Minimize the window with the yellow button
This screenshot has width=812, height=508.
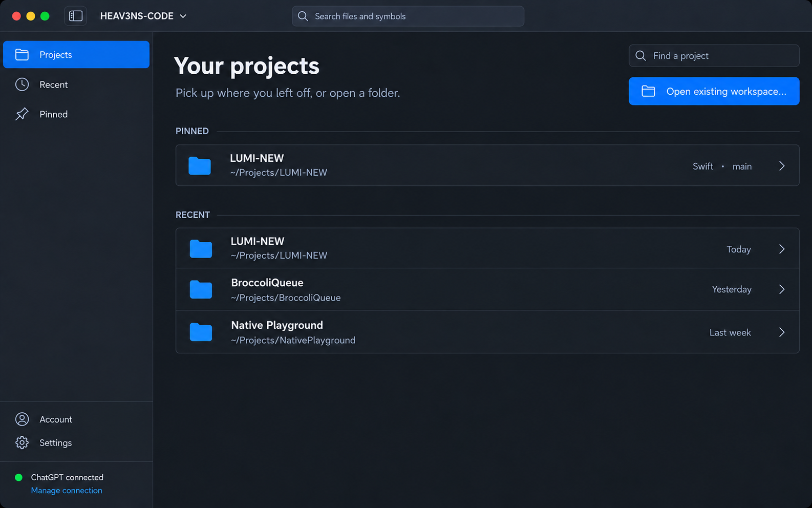[31, 16]
